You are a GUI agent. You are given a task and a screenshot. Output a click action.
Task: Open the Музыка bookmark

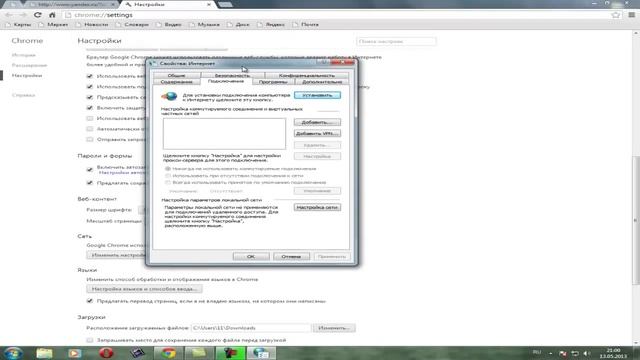[x=204, y=25]
